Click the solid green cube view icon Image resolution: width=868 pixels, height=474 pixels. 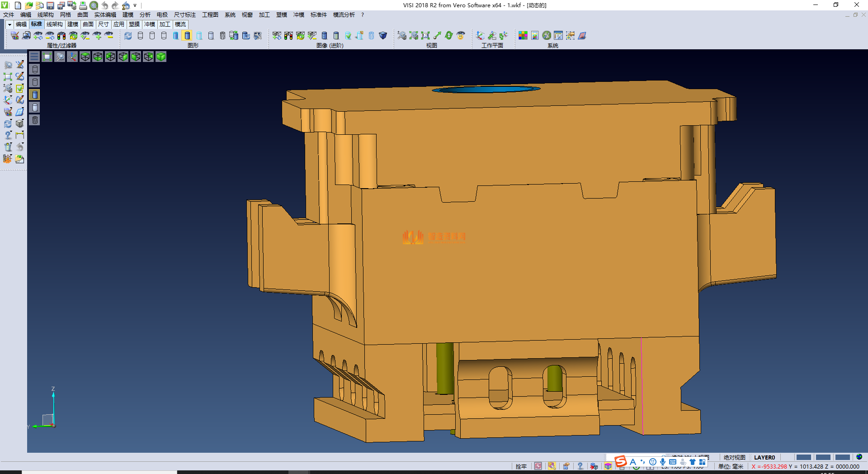click(161, 57)
